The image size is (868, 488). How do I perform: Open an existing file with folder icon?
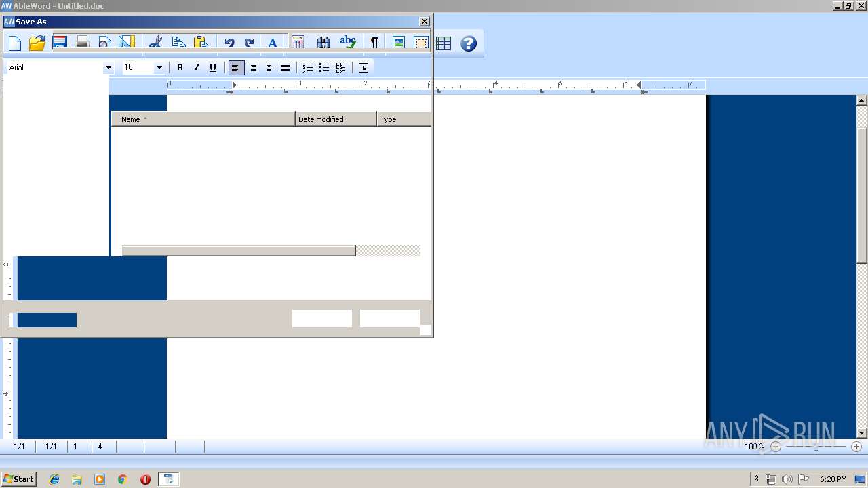pos(37,43)
